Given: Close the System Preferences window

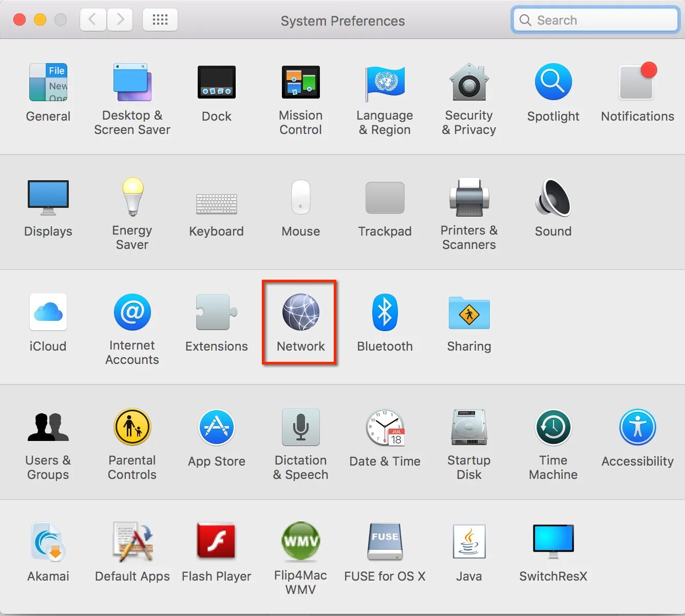Looking at the screenshot, I should click(x=20, y=20).
